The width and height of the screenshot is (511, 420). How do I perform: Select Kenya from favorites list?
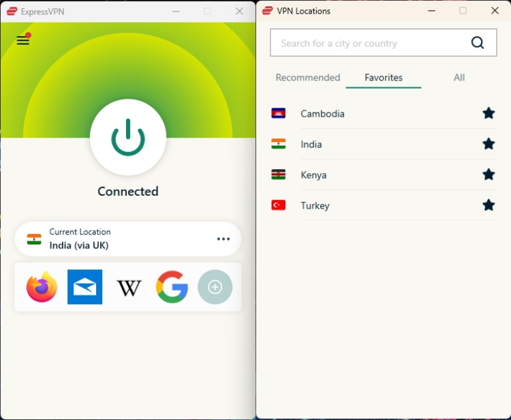(383, 175)
